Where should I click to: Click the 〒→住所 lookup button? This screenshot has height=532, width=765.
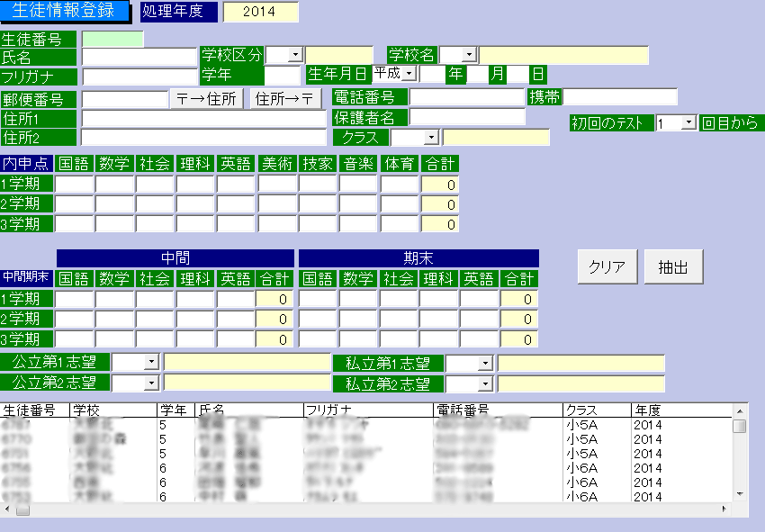click(206, 98)
